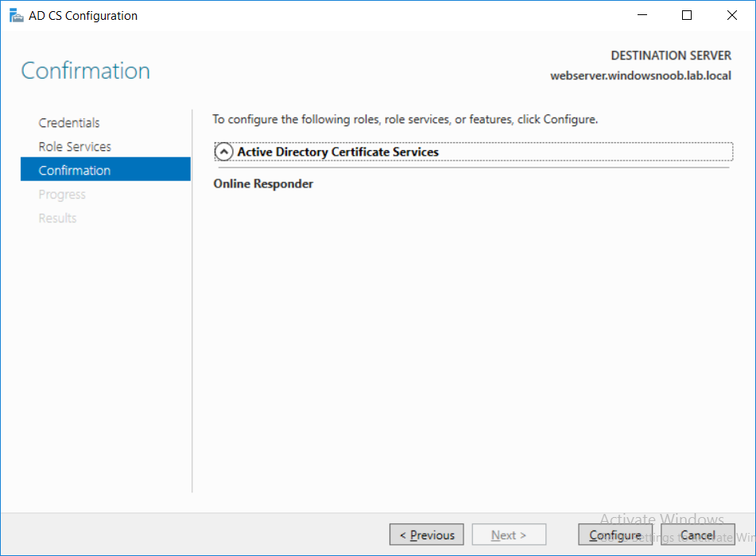Minimize the AD CS Configuration window
This screenshot has width=756, height=556.
[642, 15]
